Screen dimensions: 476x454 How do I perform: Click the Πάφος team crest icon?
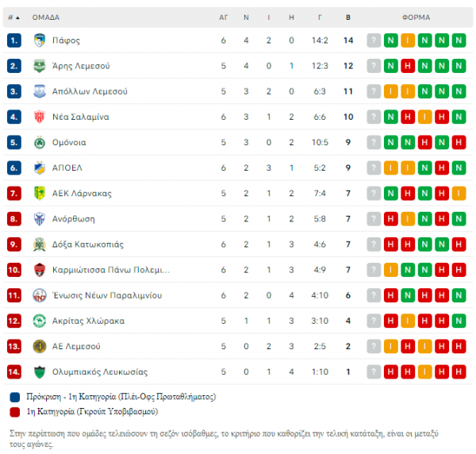(x=40, y=40)
